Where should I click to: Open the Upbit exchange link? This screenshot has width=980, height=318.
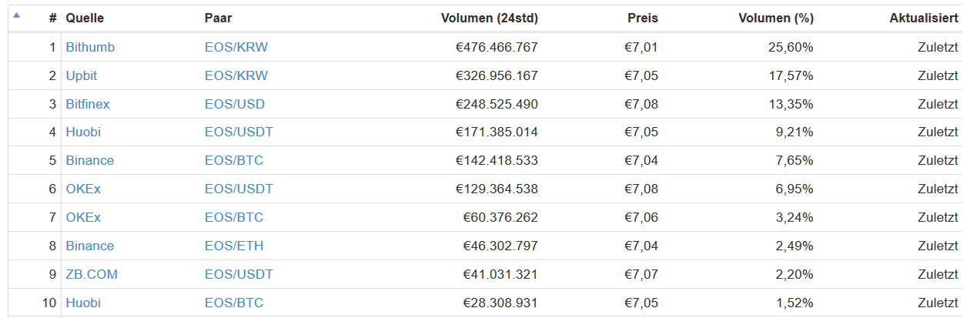[x=82, y=75]
